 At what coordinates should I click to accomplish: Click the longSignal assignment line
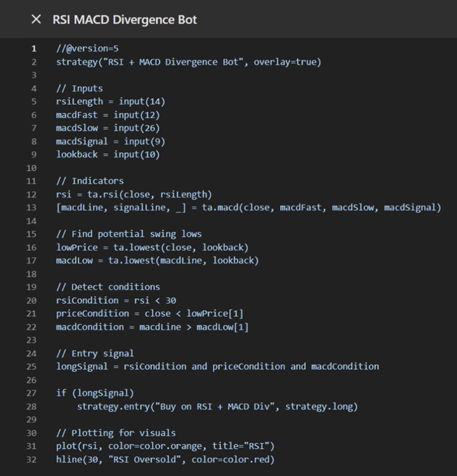click(217, 366)
